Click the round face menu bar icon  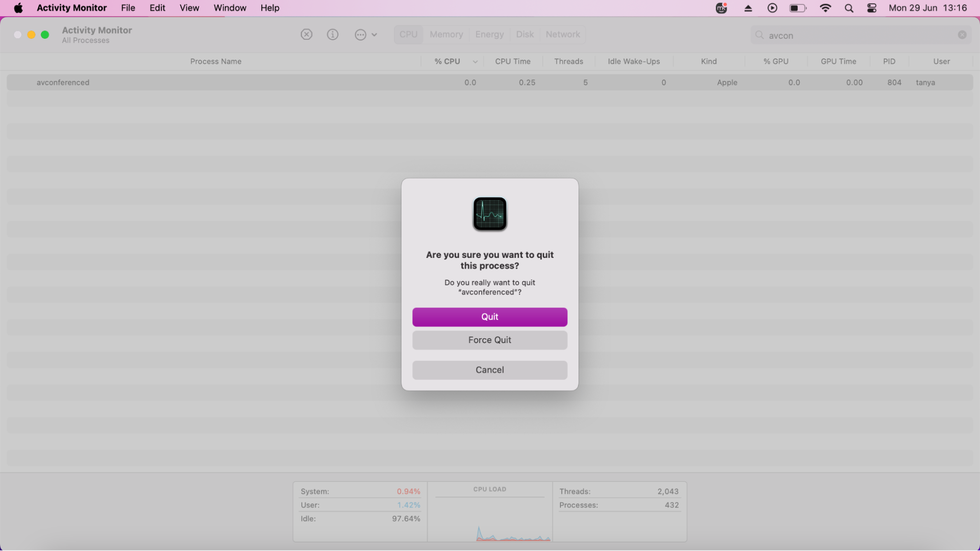722,8
